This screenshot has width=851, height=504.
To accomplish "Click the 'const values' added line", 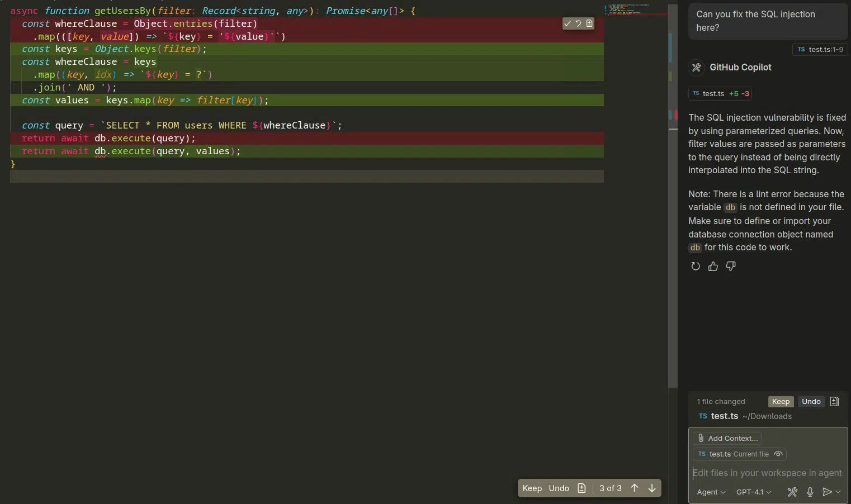I will 307,101.
